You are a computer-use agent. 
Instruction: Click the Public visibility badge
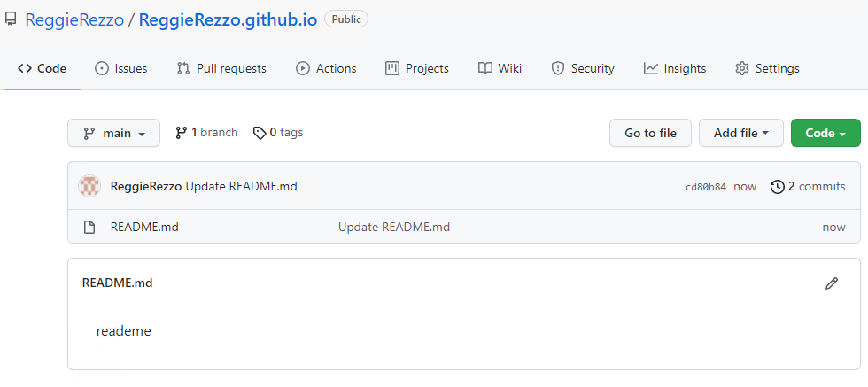pos(346,19)
